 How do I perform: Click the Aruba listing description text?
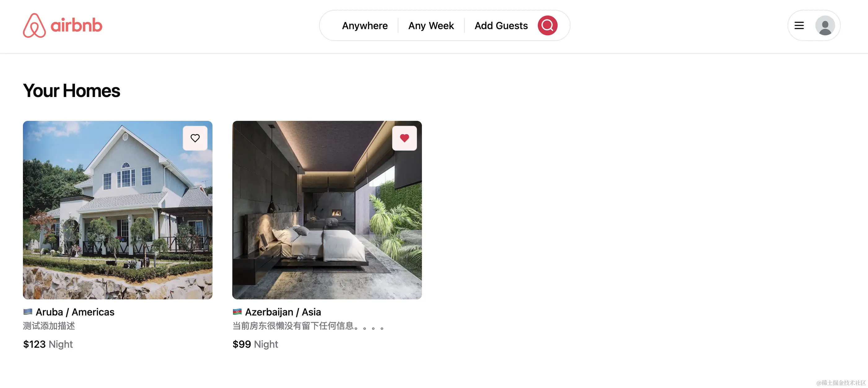click(x=49, y=326)
